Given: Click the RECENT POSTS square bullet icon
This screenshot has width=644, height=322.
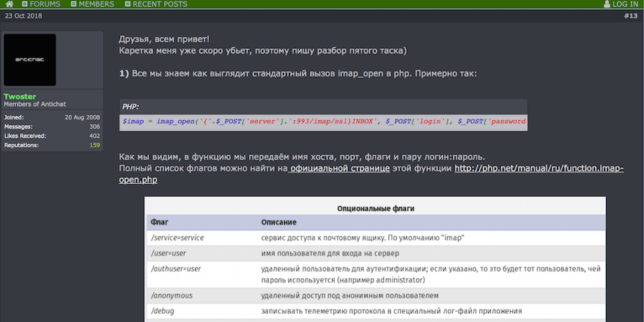Looking at the screenshot, I should point(127,4).
